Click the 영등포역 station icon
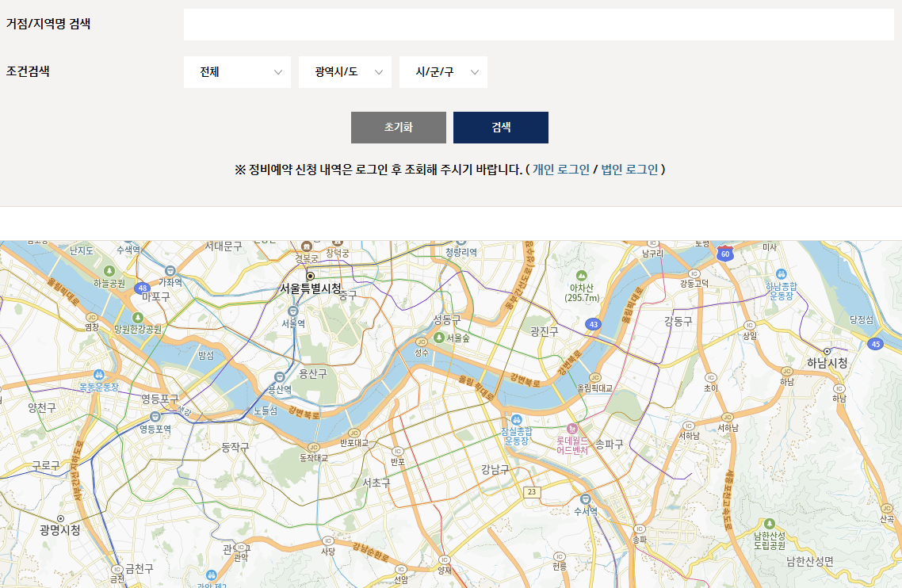Image resolution: width=902 pixels, height=588 pixels. click(155, 417)
